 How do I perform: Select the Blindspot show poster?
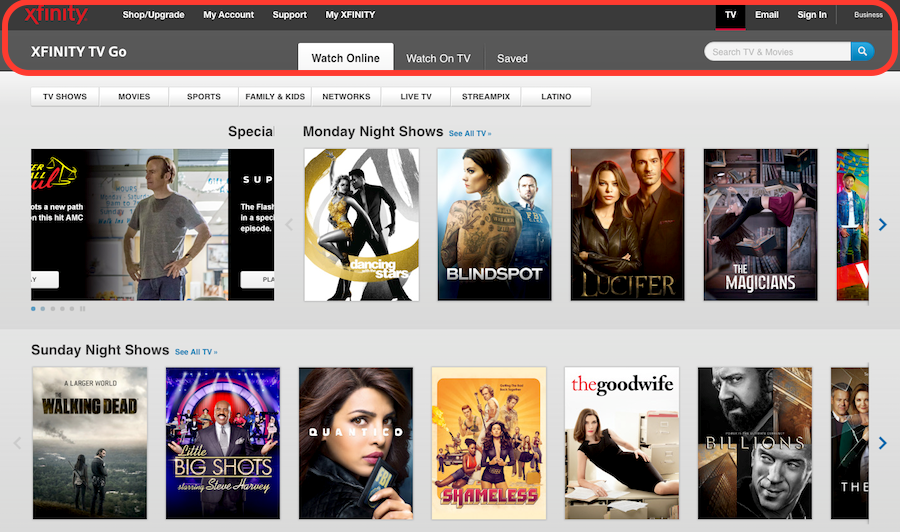[x=494, y=224]
